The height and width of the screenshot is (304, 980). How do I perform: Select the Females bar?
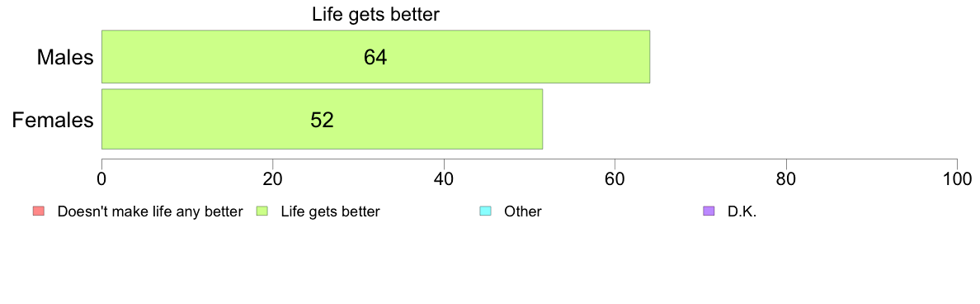pos(322,119)
